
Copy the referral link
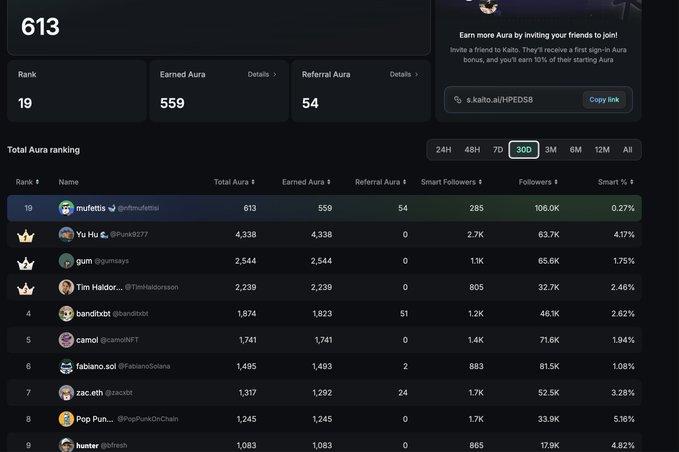click(604, 100)
